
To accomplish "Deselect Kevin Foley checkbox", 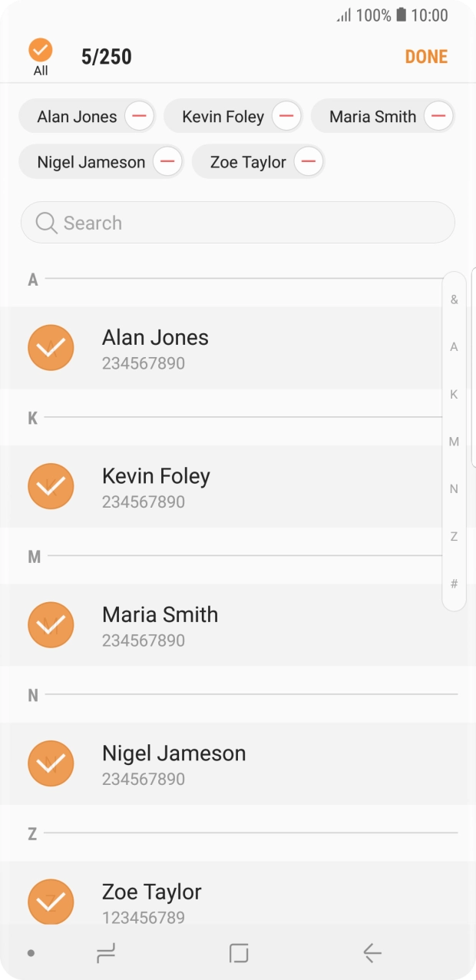I will pyautogui.click(x=51, y=486).
